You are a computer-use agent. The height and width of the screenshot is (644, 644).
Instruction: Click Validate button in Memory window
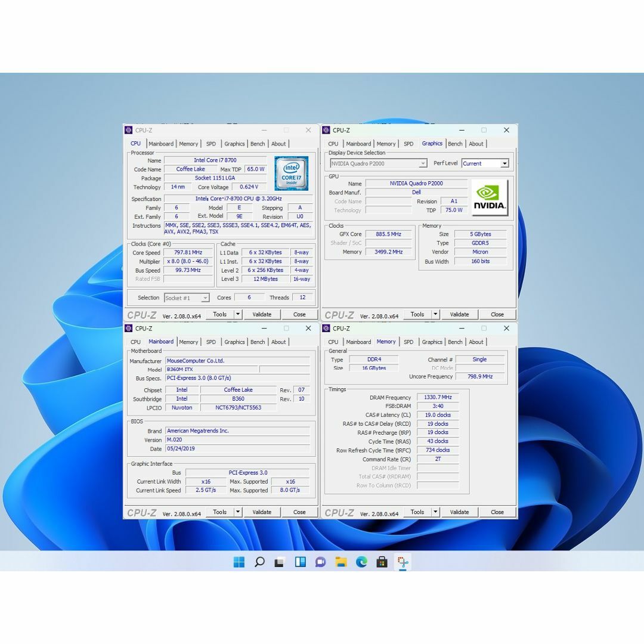click(x=460, y=512)
